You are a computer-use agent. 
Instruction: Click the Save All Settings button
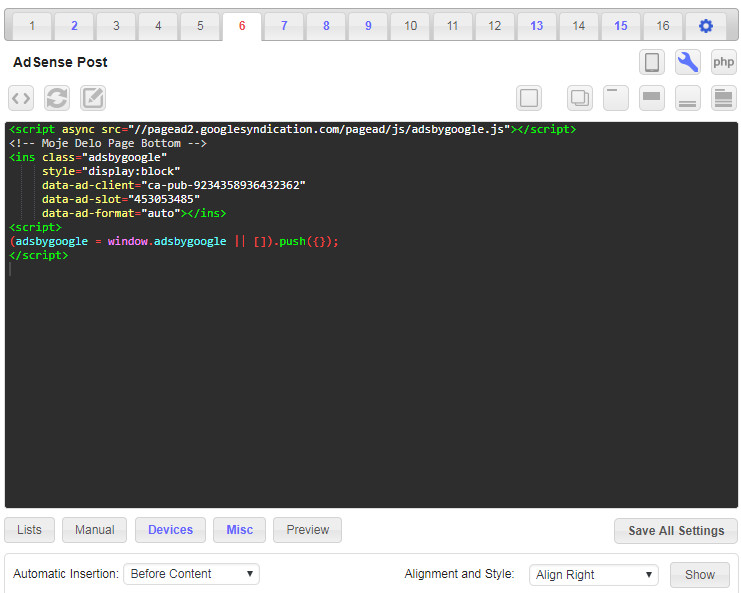676,531
